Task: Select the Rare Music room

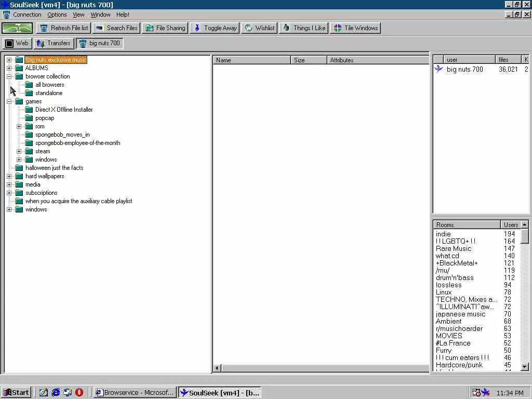Action: [454, 249]
